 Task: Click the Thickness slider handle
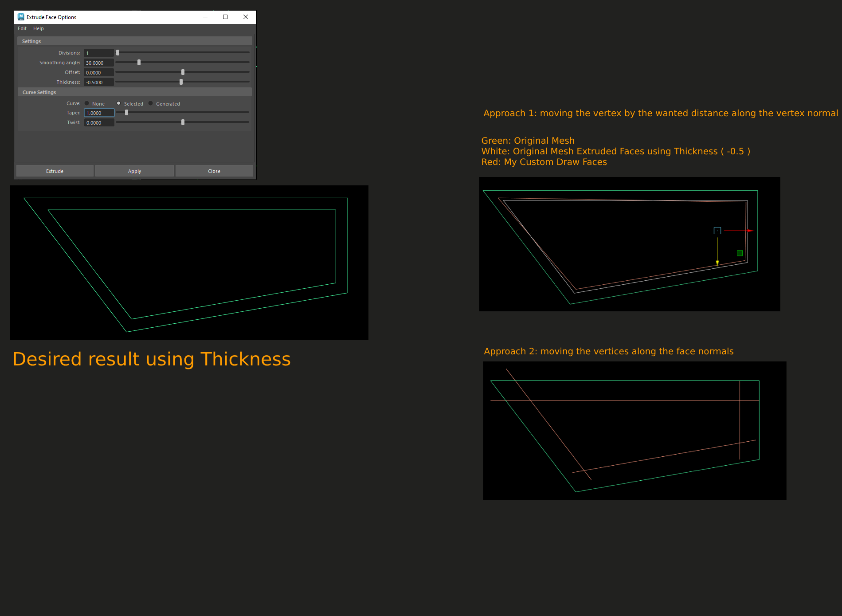tap(181, 82)
